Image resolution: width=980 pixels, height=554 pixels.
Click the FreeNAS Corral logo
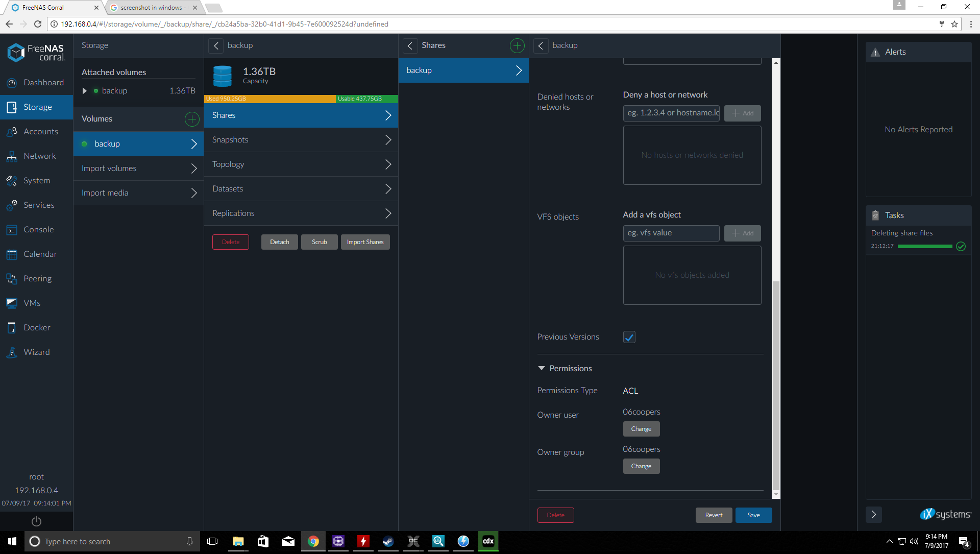tap(36, 52)
